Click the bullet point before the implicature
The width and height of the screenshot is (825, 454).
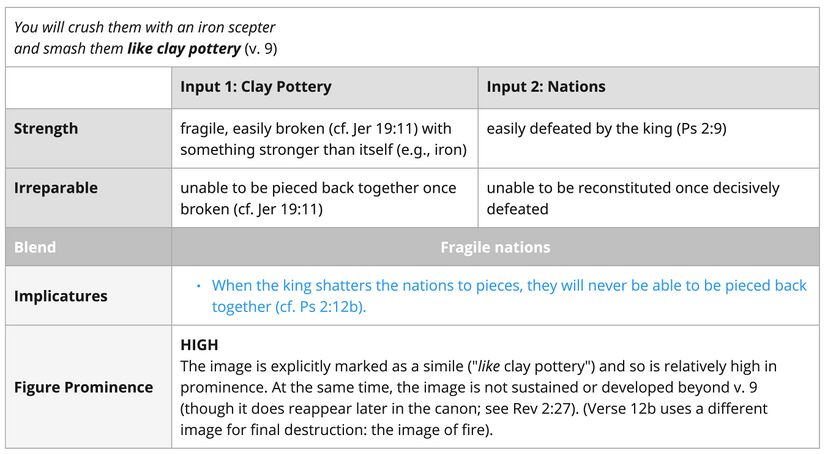tap(198, 287)
